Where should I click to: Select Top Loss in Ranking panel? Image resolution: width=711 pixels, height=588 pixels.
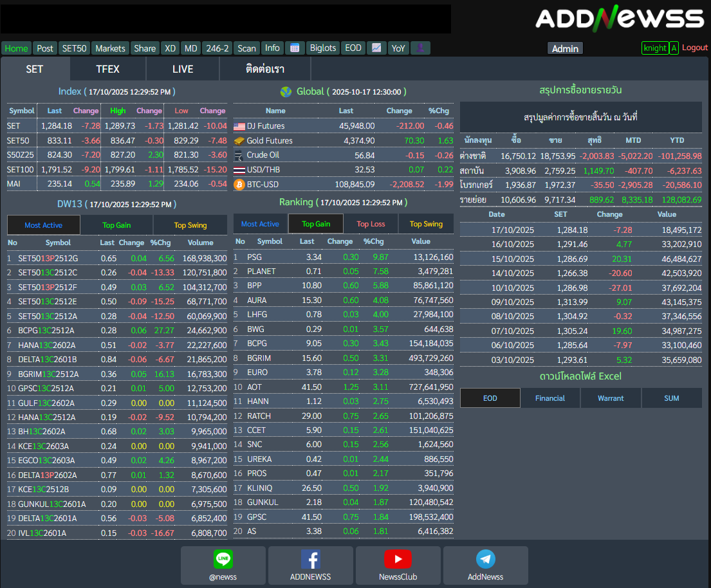pos(371,224)
